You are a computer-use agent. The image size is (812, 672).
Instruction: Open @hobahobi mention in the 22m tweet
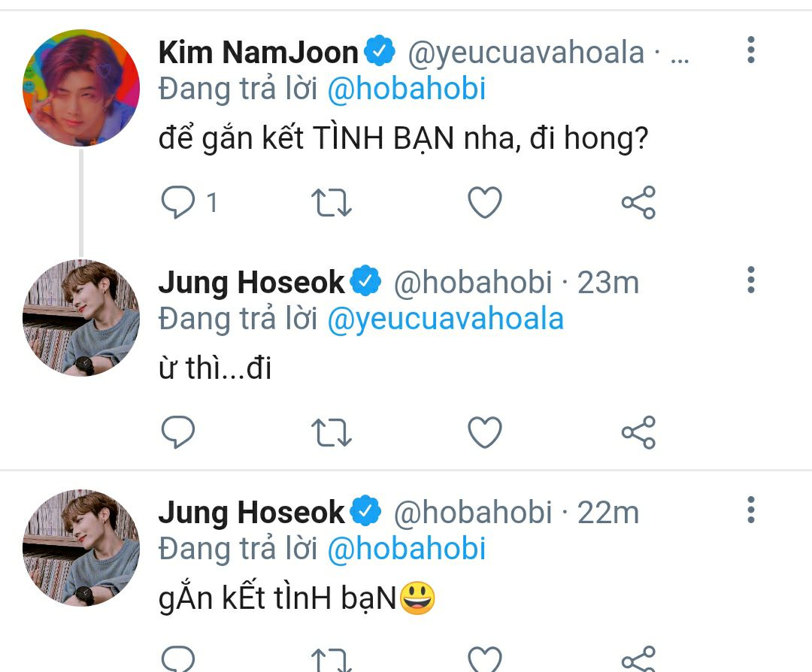[x=407, y=548]
